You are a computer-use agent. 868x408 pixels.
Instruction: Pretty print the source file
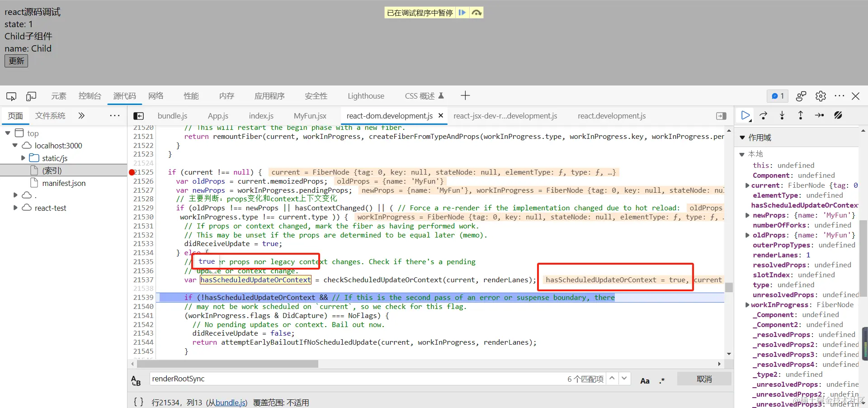coord(139,402)
